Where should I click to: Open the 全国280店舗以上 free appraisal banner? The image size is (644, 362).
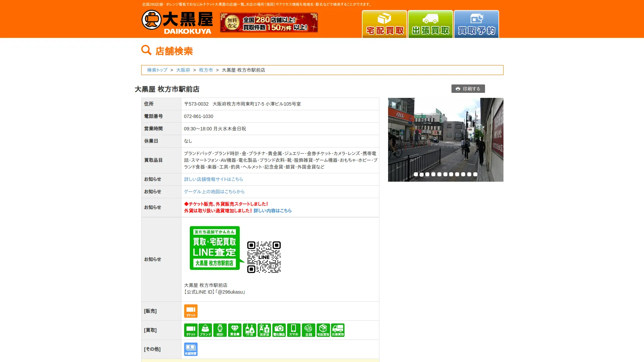269,22
